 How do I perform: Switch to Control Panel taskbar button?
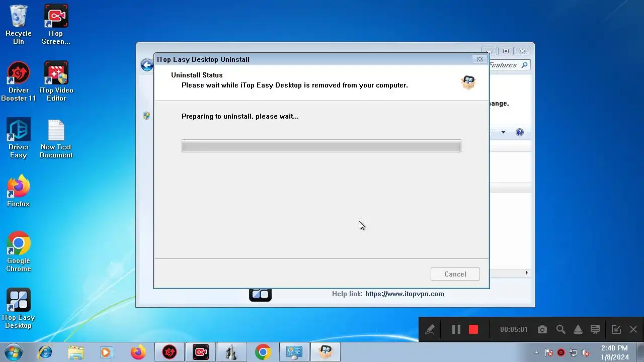(294, 352)
